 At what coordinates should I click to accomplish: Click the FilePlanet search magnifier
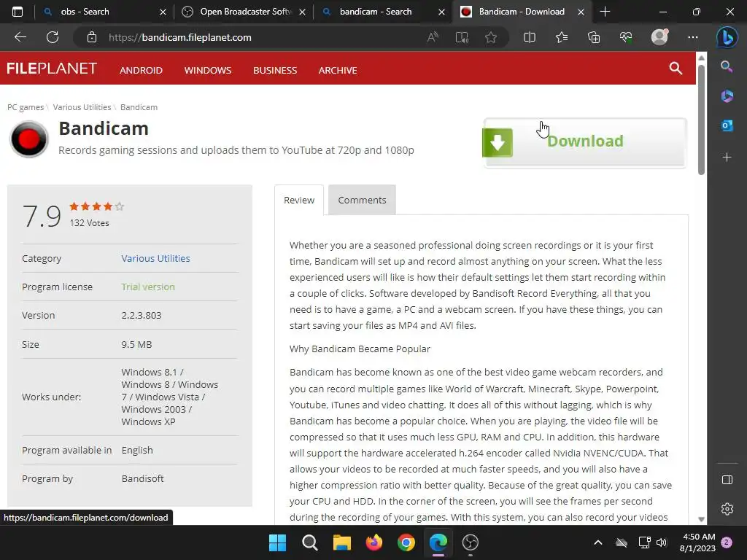tap(676, 68)
